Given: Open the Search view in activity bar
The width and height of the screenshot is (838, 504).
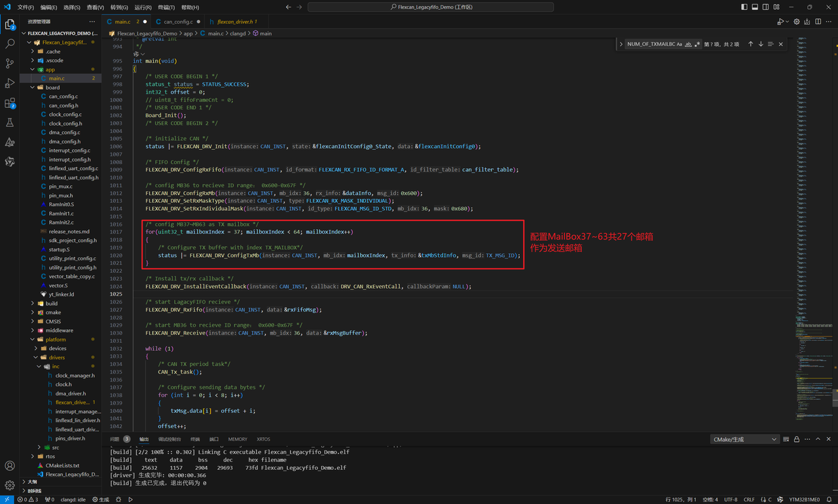Looking at the screenshot, I should (10, 44).
